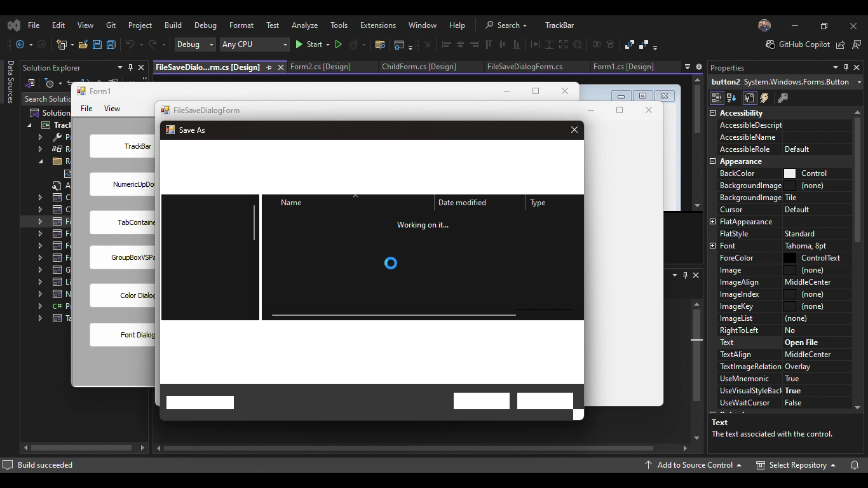Open the BackColor swatch for button2
Screen dimensions: 868x488
[x=790, y=173]
